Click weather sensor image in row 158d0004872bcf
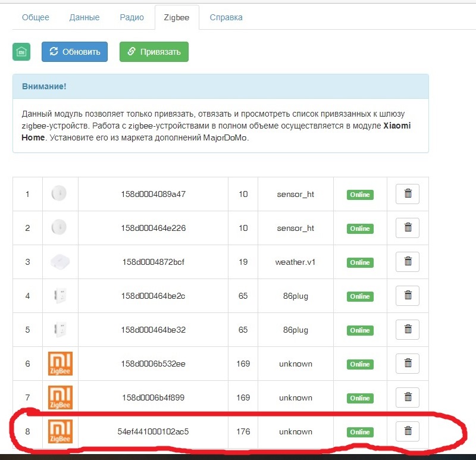The width and height of the screenshot is (476, 460). coord(60,261)
